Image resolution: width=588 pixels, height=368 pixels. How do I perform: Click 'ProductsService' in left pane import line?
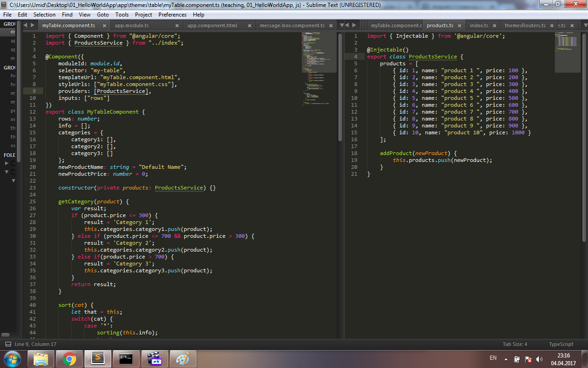[x=98, y=43]
